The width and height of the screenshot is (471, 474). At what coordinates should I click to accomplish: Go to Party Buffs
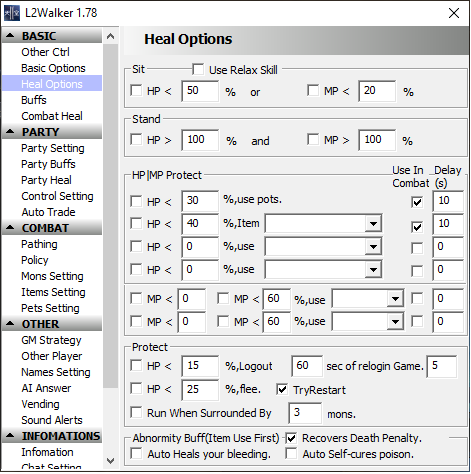click(x=48, y=164)
